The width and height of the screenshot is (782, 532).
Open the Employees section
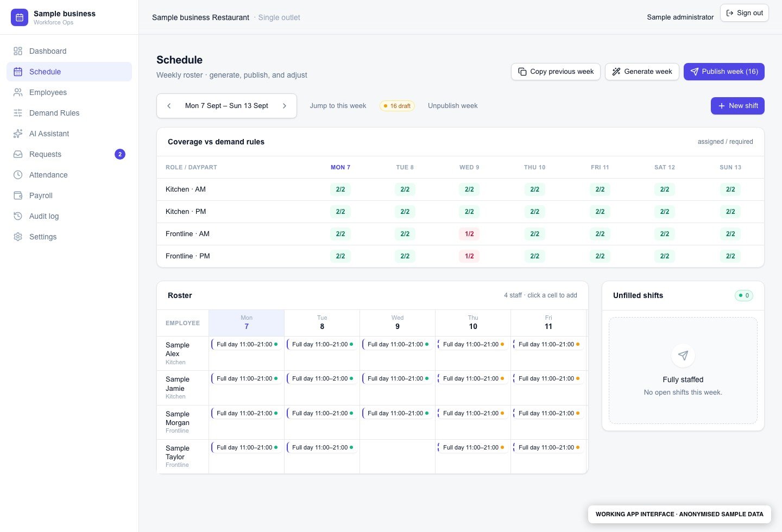pyautogui.click(x=70, y=92)
